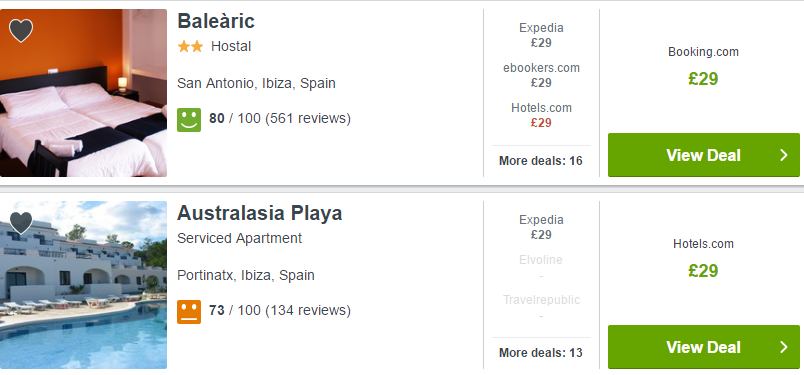The image size is (804, 375).
Task: Click the orange neutral face rating icon
Action: (189, 311)
